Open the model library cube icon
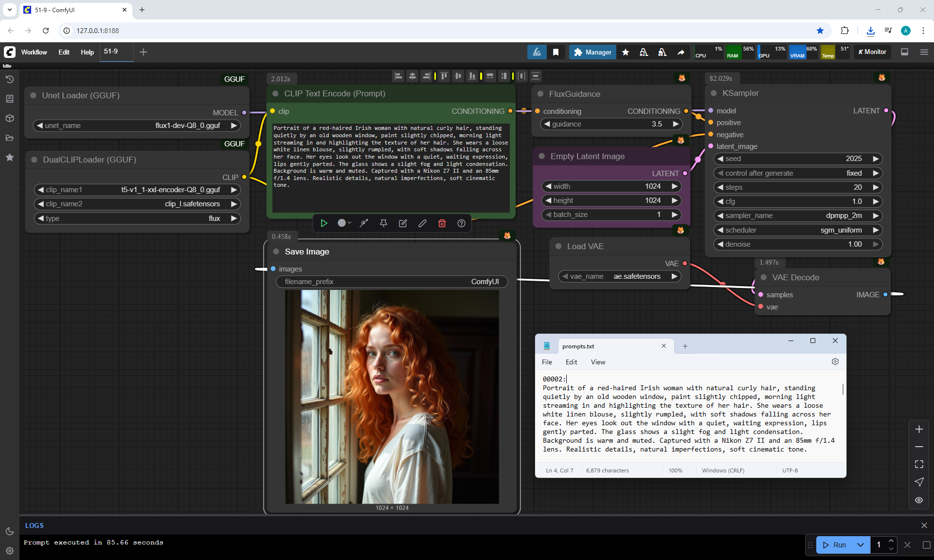Screen dimensions: 934x560 pos(9,118)
